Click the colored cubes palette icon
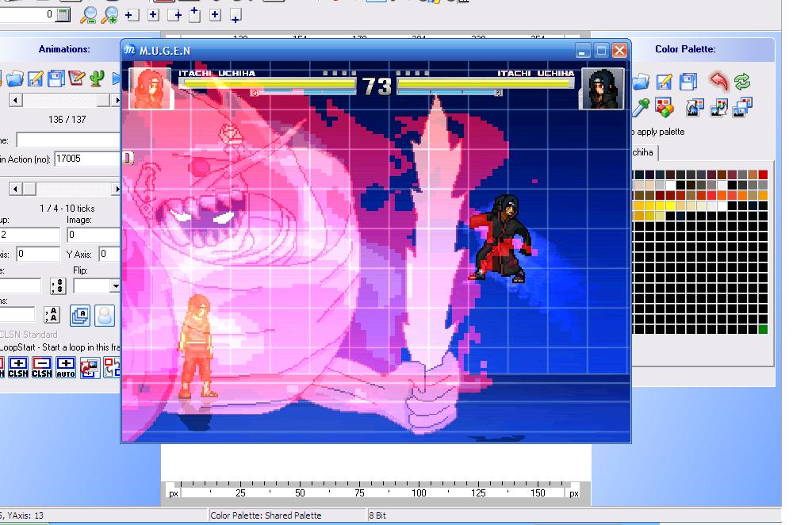Screen dimensions: 812x525 664,107
